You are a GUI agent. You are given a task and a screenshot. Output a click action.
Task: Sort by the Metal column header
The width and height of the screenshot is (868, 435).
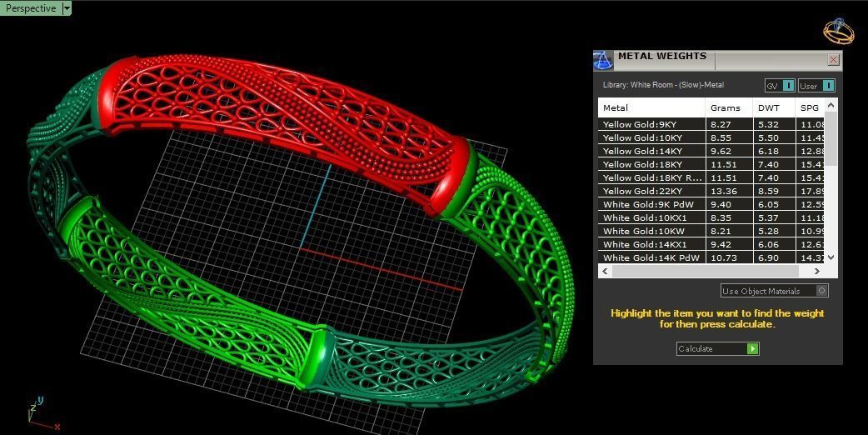coord(651,108)
